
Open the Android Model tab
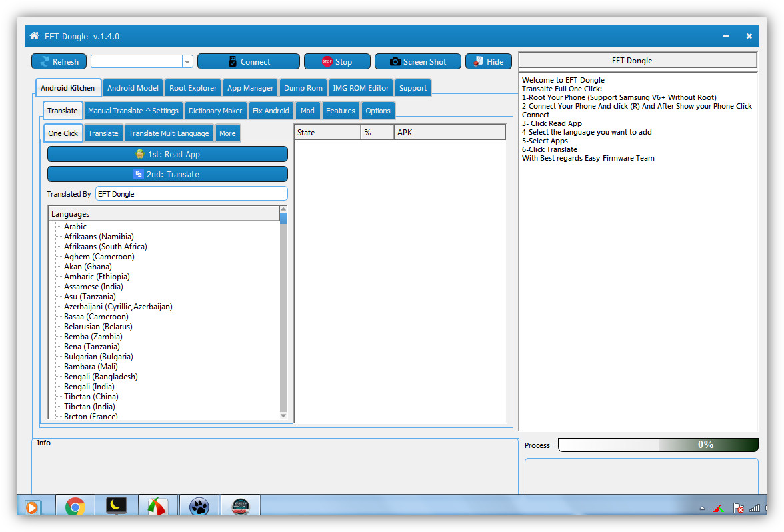pos(133,88)
